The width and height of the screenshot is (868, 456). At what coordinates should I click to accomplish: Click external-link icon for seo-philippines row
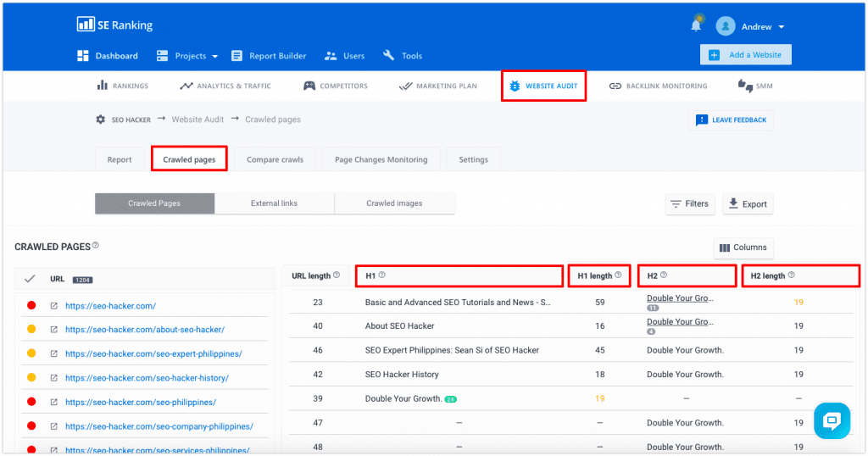tap(53, 403)
